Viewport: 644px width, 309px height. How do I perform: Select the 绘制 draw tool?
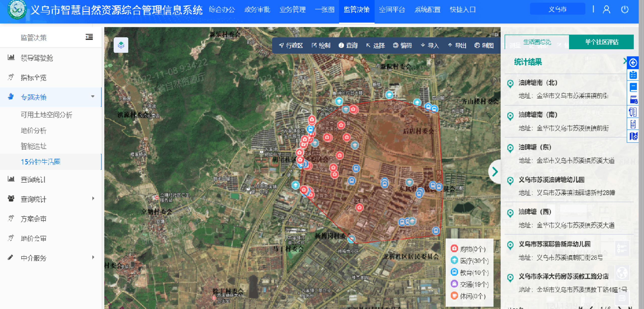pos(321,45)
